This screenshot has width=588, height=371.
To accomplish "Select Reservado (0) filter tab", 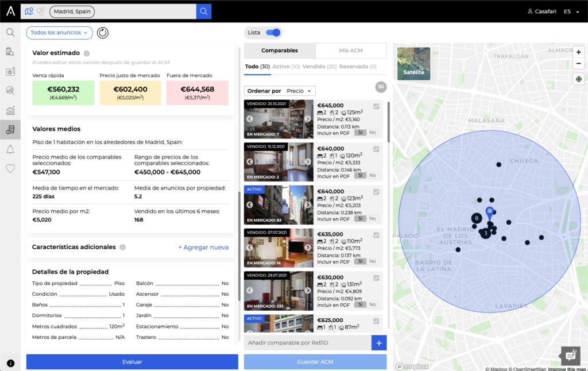I will point(358,67).
